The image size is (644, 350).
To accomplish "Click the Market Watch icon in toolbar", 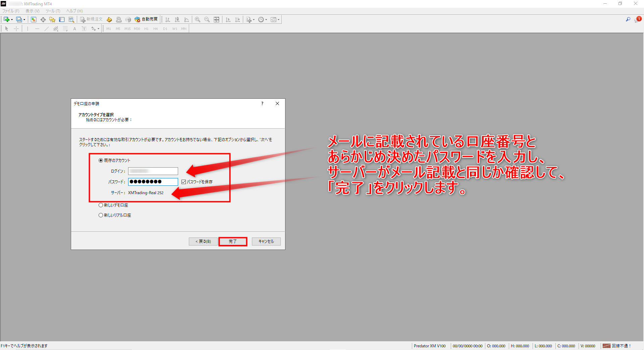I will pyautogui.click(x=34, y=19).
